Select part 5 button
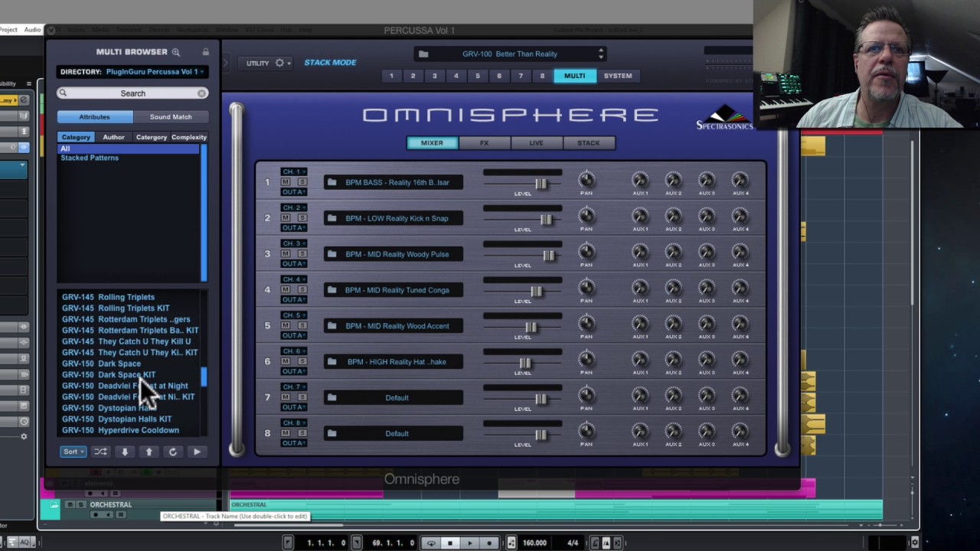Viewport: 980px width, 551px height. [478, 76]
